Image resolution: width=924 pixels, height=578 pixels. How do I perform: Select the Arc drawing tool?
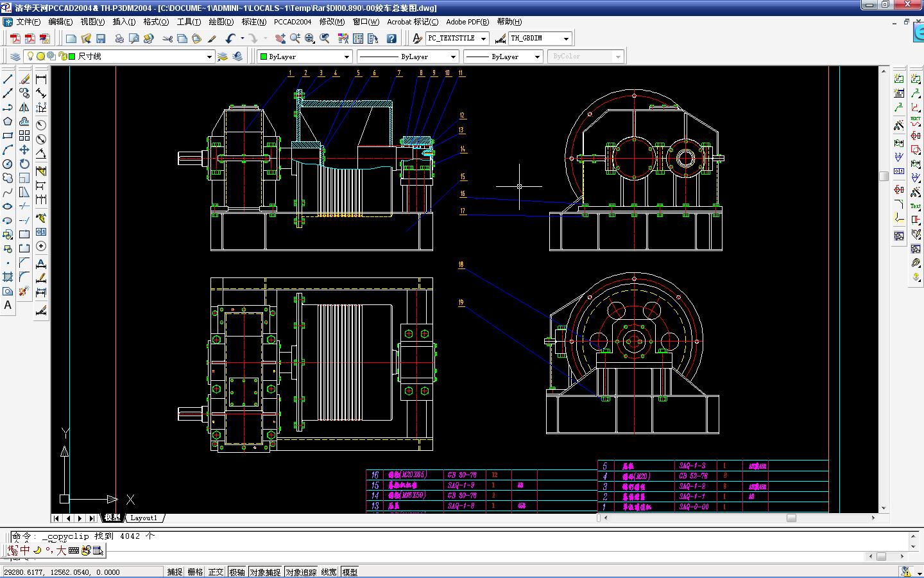click(8, 150)
